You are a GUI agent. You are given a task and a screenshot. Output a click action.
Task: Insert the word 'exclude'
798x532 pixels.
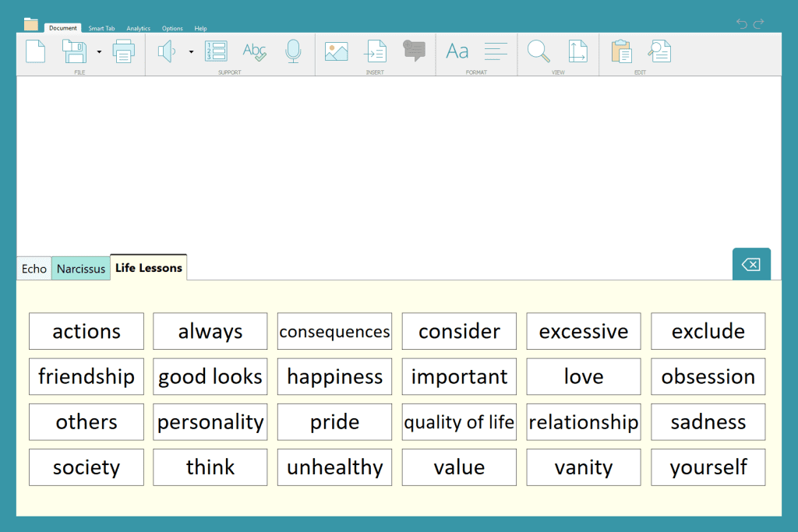coord(708,331)
